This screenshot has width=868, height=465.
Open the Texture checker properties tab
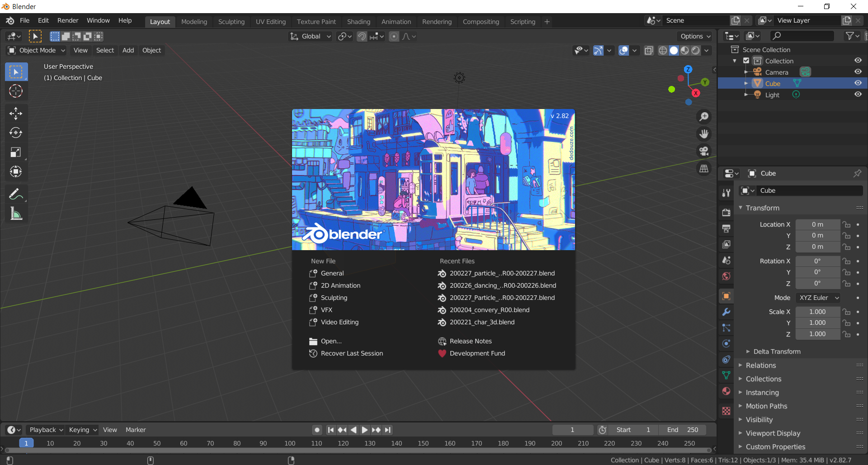pos(726,411)
